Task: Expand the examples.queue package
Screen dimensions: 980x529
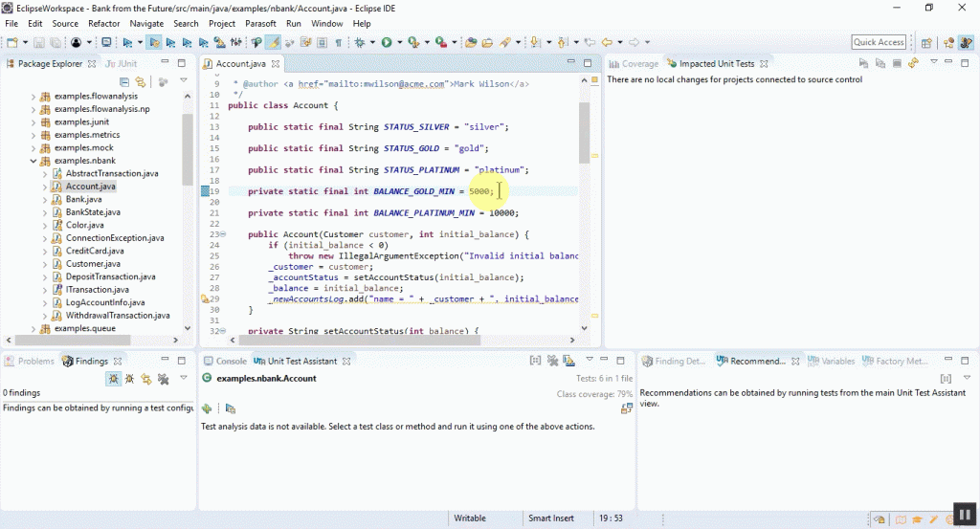Action: [x=33, y=328]
